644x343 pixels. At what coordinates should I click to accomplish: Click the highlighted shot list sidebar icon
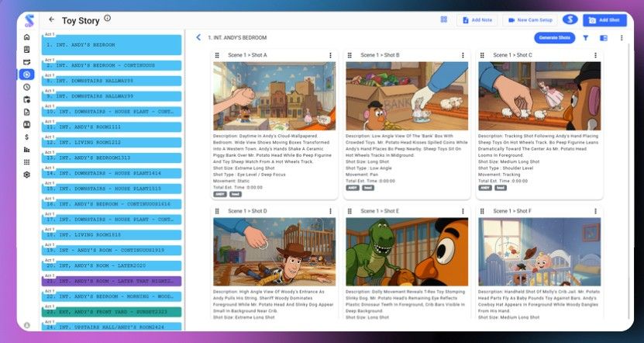[26, 74]
